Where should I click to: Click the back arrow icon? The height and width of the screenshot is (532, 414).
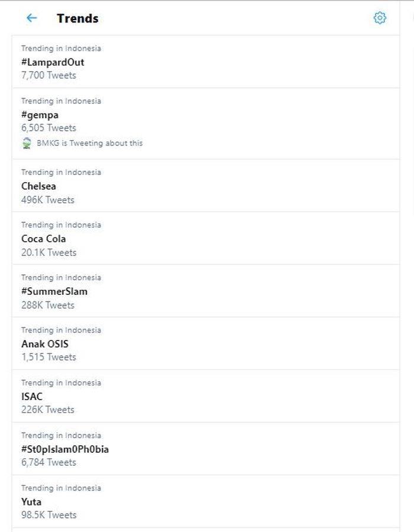(x=31, y=18)
